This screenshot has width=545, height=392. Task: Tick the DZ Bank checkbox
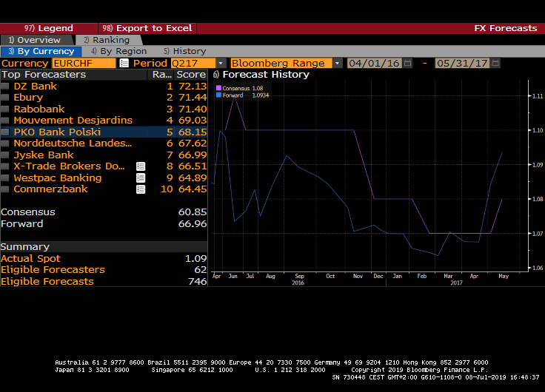7,87
